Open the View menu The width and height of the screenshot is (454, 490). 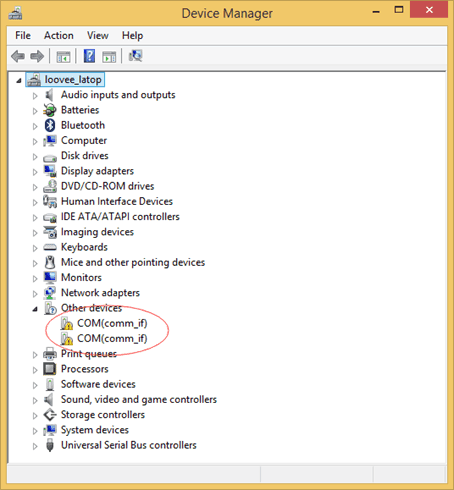[98, 35]
